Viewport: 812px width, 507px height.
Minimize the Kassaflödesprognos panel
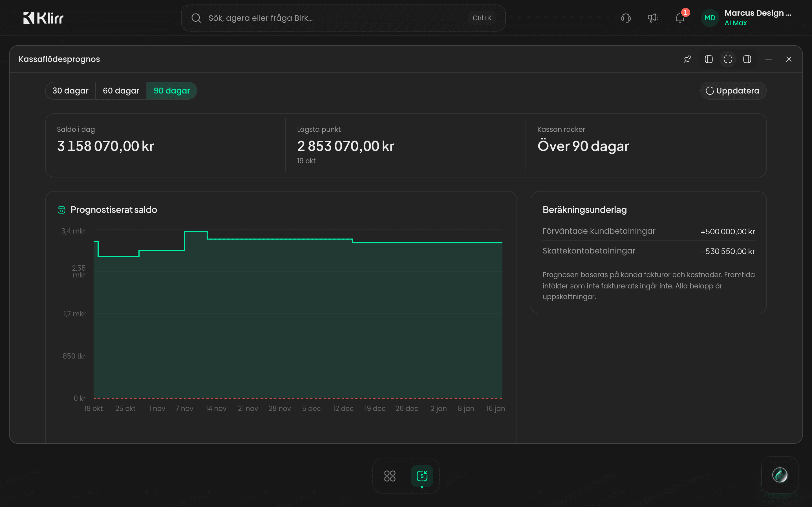(x=768, y=59)
